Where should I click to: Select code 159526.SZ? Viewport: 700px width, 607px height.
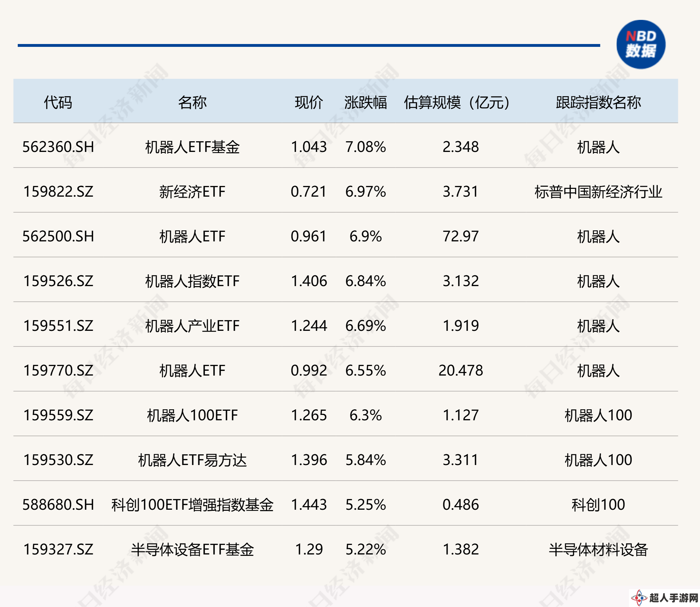(58, 281)
